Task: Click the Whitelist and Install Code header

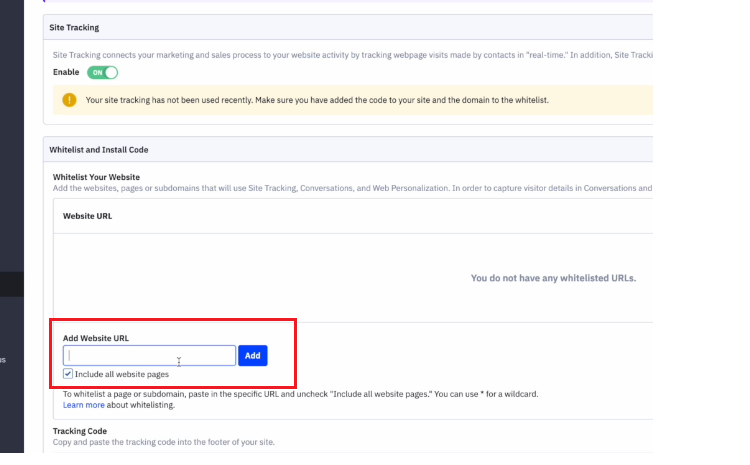Action: coord(99,150)
